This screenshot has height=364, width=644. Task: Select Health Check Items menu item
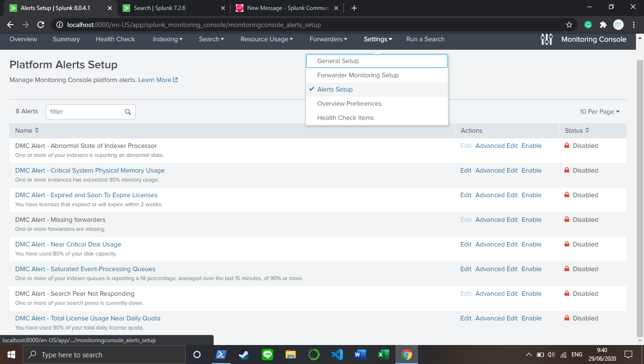tap(377, 118)
